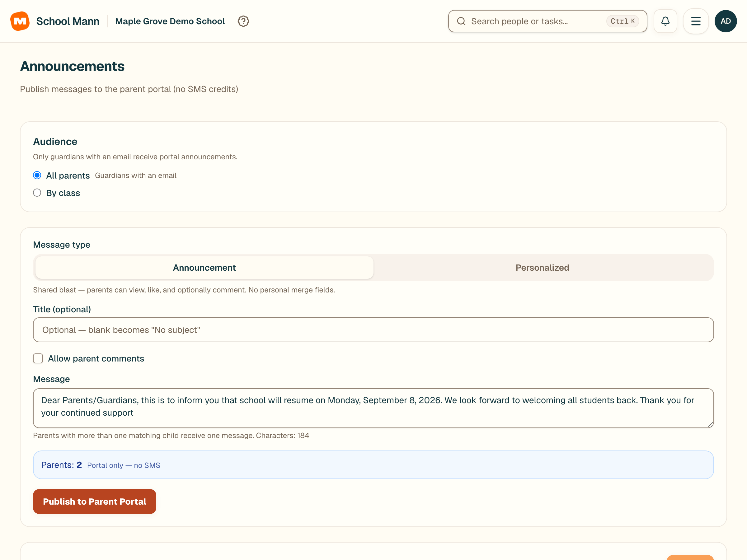
Task: Enable Allow parent comments checkbox
Action: click(38, 358)
